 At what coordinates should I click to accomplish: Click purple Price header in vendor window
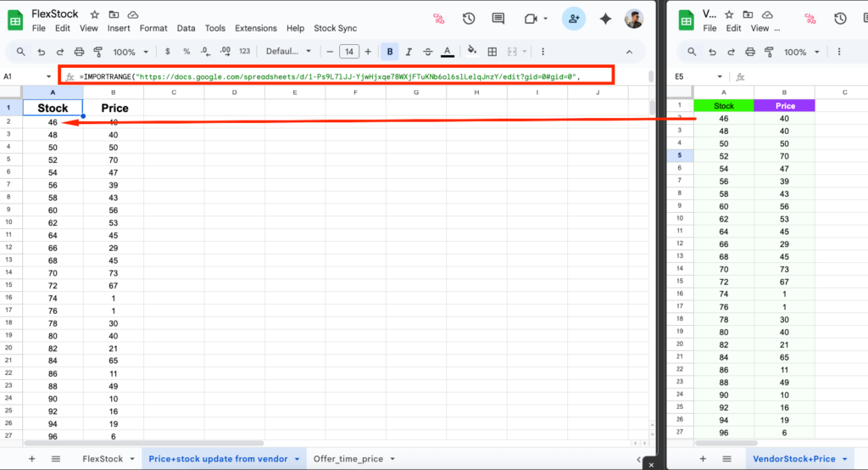tap(784, 106)
